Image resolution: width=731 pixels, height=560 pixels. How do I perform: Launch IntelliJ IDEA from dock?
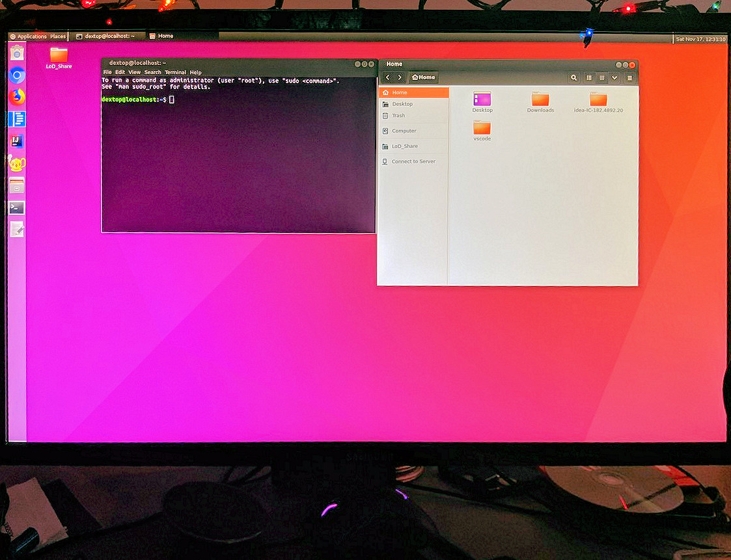17,141
